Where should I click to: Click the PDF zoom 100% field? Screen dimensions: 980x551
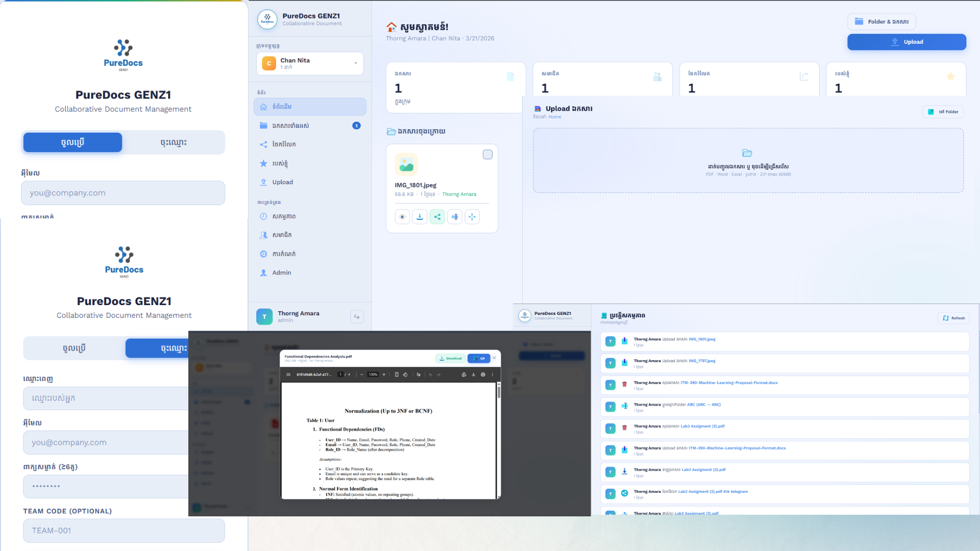coord(373,374)
